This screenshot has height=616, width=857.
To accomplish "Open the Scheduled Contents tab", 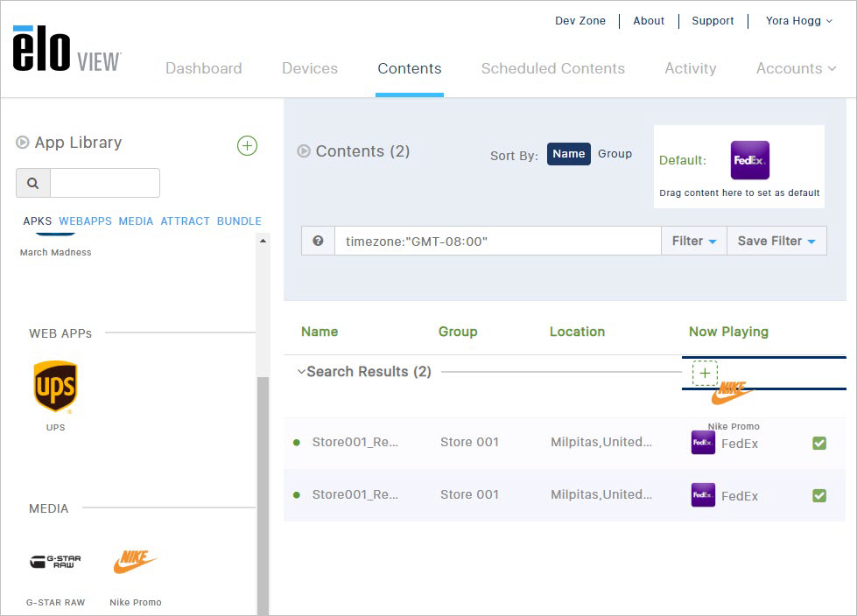I will click(x=553, y=68).
